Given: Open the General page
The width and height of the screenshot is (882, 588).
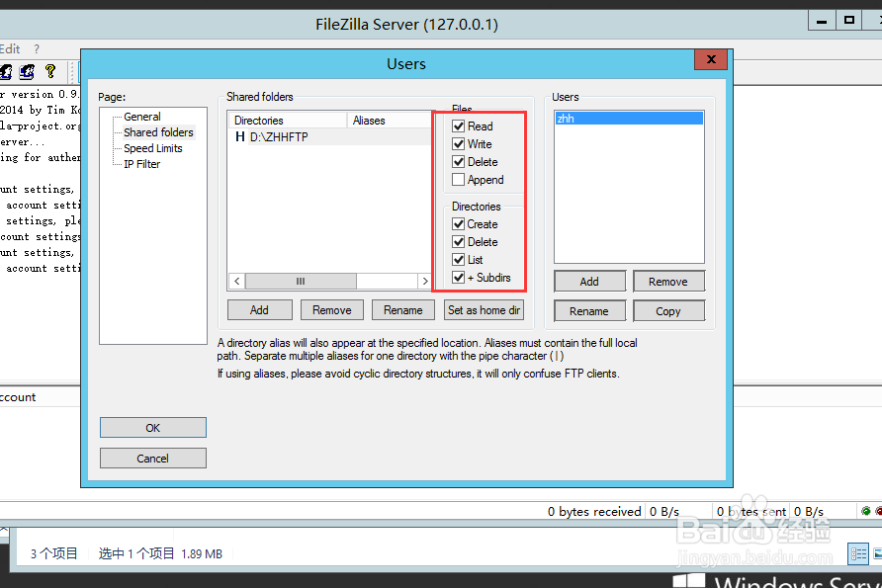Looking at the screenshot, I should click(x=142, y=117).
